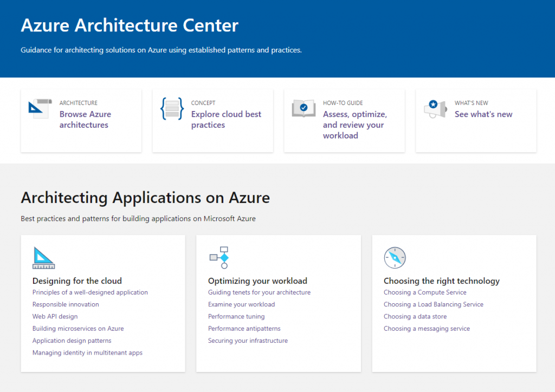
Task: Open Browse Azure architectures
Action: 85,120
